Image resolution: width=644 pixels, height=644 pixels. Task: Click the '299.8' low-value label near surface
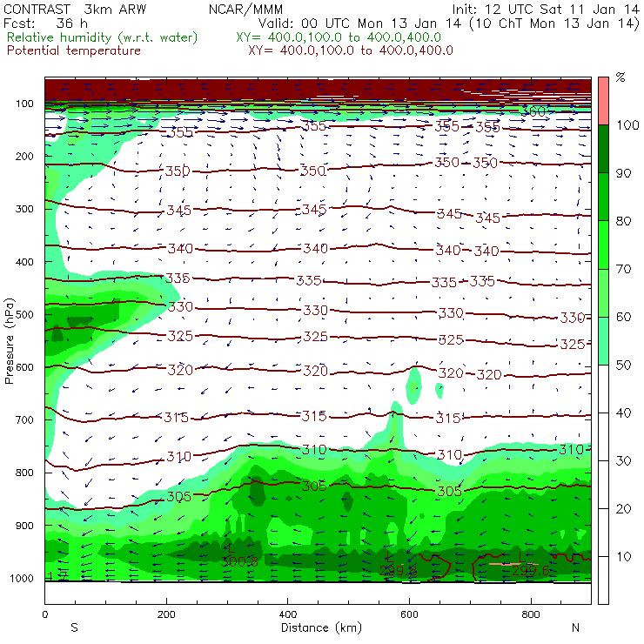click(398, 571)
